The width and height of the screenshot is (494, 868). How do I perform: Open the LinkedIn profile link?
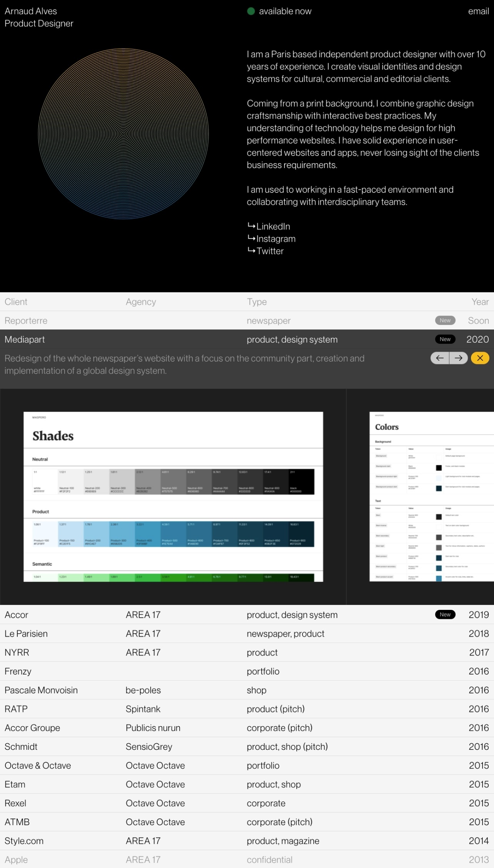pyautogui.click(x=273, y=226)
